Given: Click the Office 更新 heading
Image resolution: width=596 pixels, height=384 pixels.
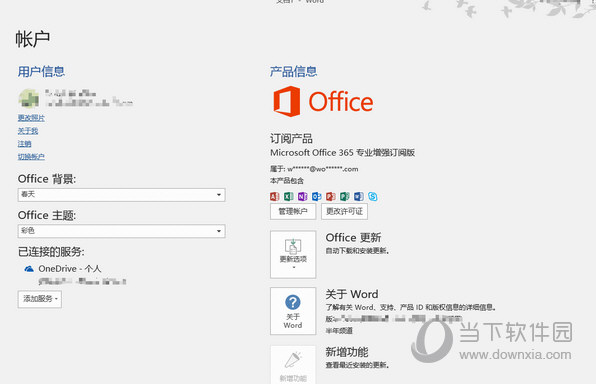Looking at the screenshot, I should tap(353, 238).
